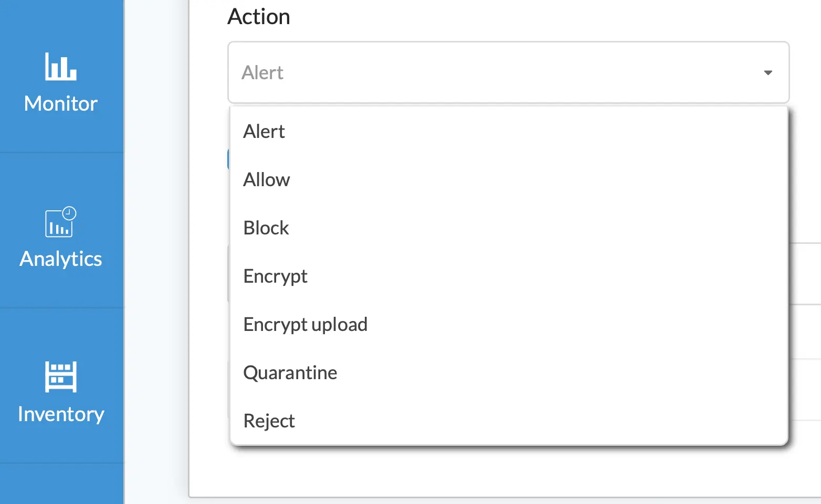Select the Quarantine action
The image size is (821, 504).
click(290, 373)
